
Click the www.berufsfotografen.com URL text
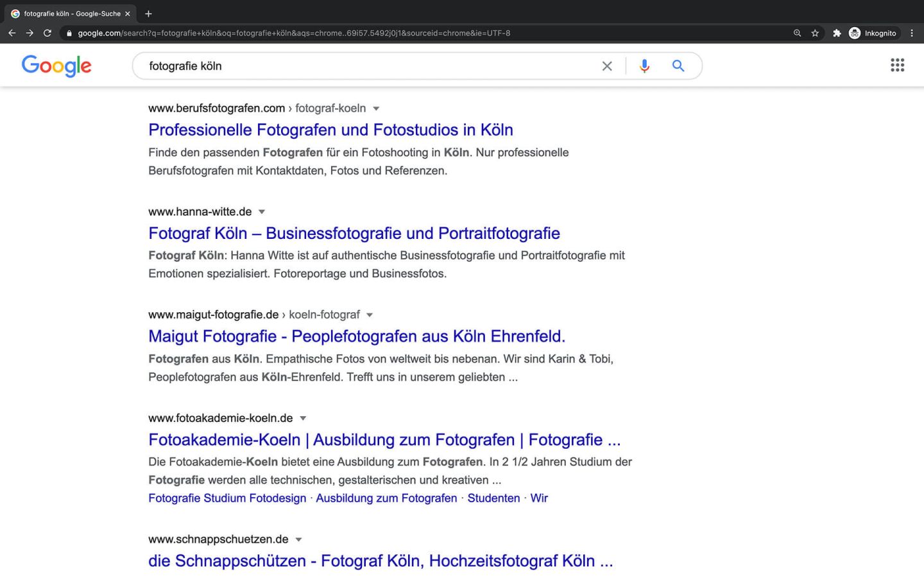pyautogui.click(x=216, y=109)
